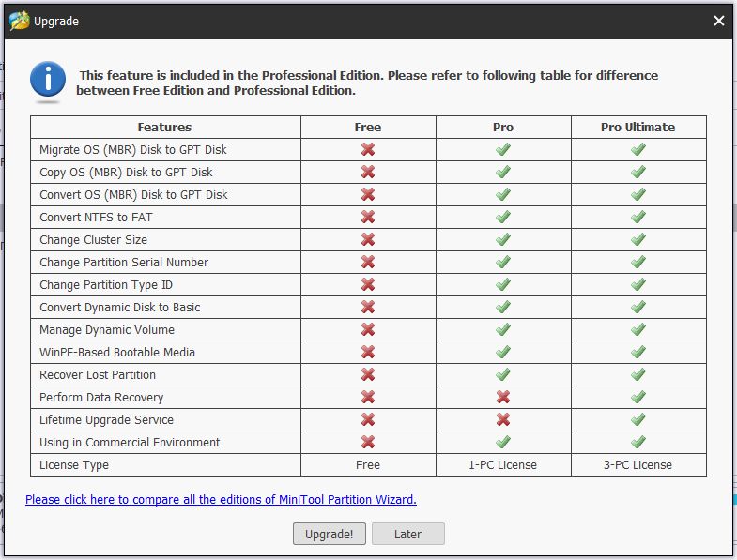Click Pro checkmark for WinPE-Based Bootable Media
The image size is (737, 560).
(x=503, y=352)
